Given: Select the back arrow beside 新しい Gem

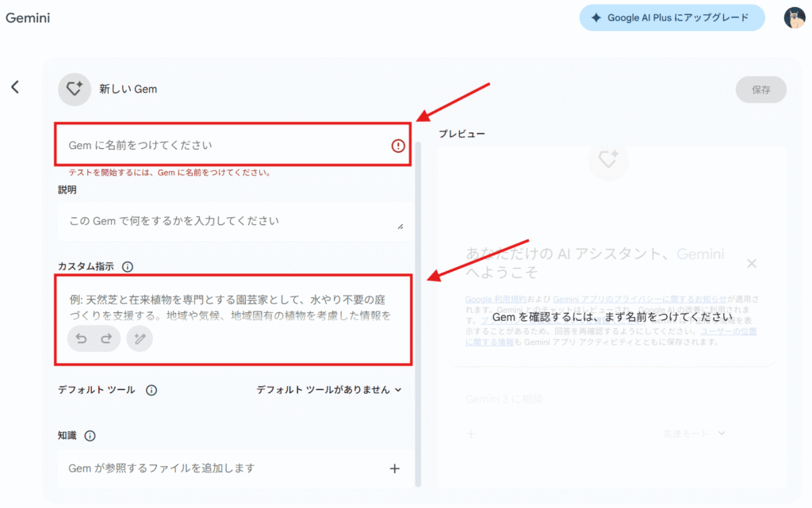Looking at the screenshot, I should (14, 86).
